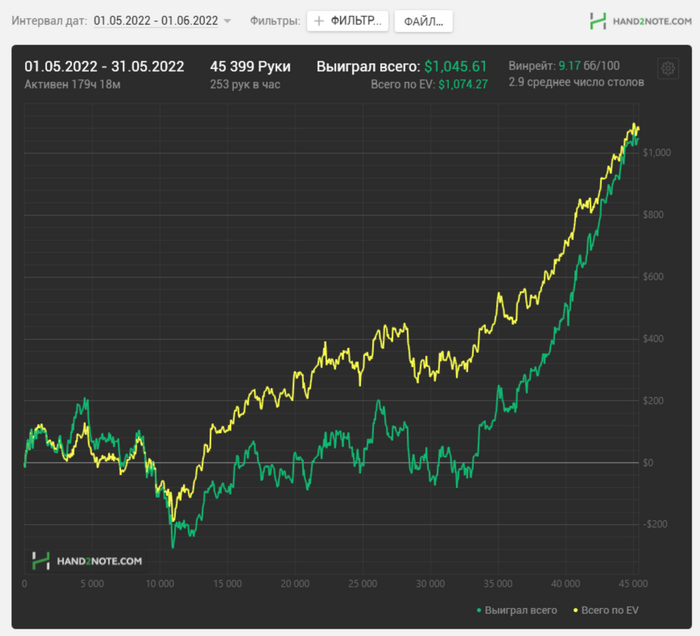Screen dimensions: 700x636
Task: Click the 'Интервал дат:' label
Action: 50,21
